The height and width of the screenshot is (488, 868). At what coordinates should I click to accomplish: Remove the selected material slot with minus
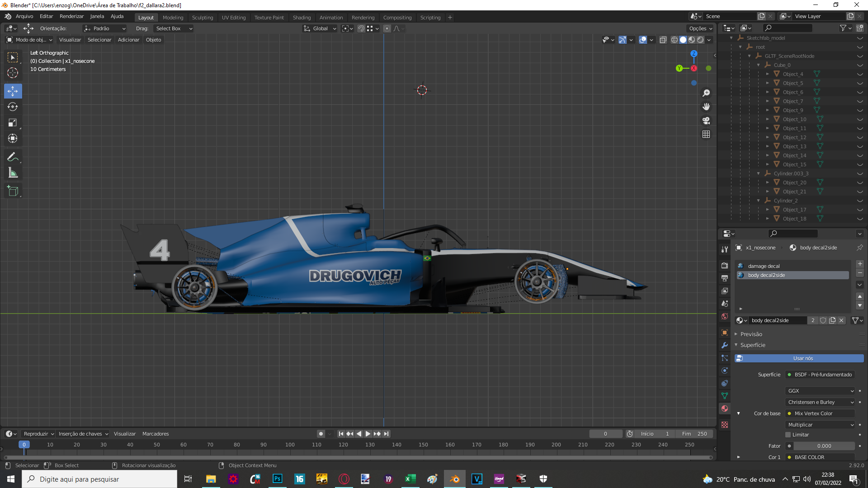(x=860, y=273)
